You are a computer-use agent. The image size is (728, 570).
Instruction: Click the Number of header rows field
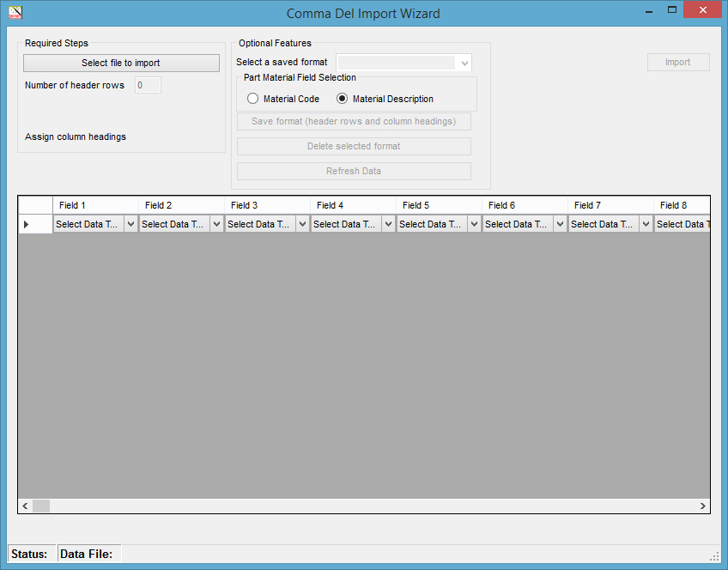click(148, 85)
